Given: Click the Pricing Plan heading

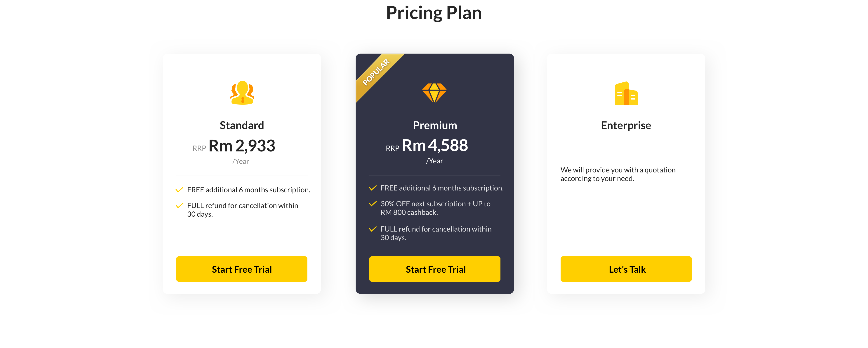Looking at the screenshot, I should coord(434,13).
